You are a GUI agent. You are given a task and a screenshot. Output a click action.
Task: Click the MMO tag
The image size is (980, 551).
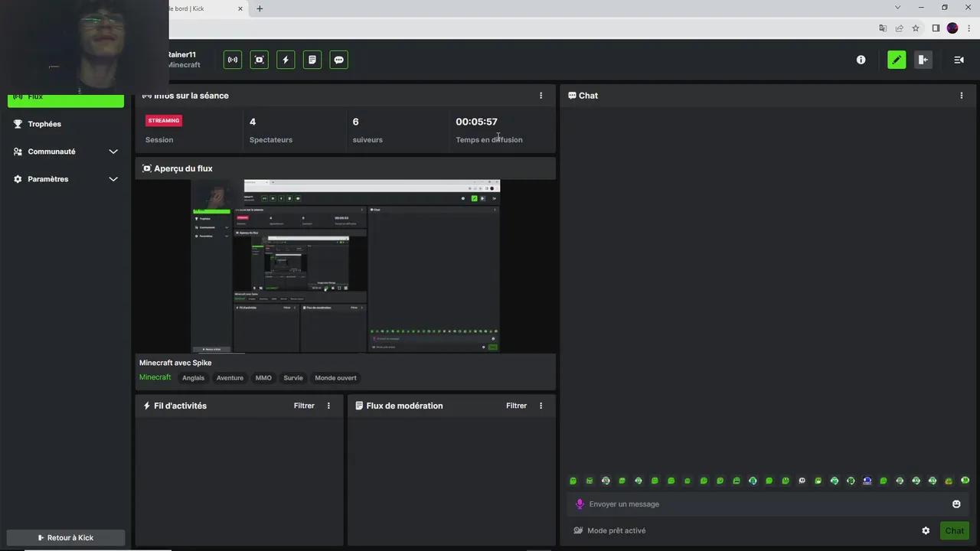[x=263, y=378]
